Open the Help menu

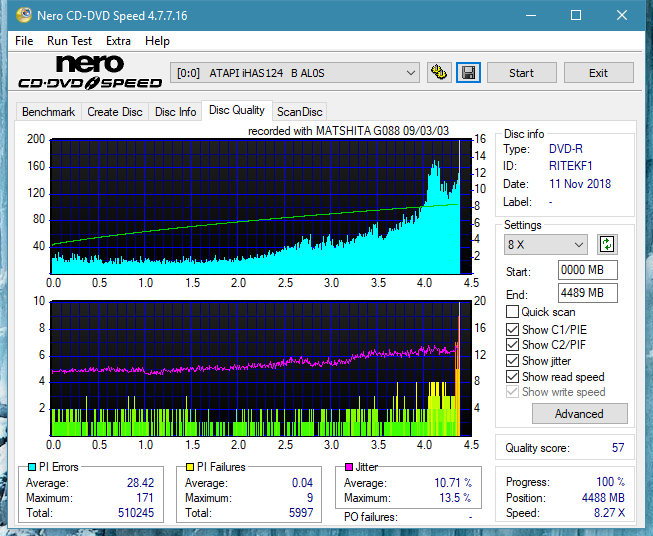157,41
